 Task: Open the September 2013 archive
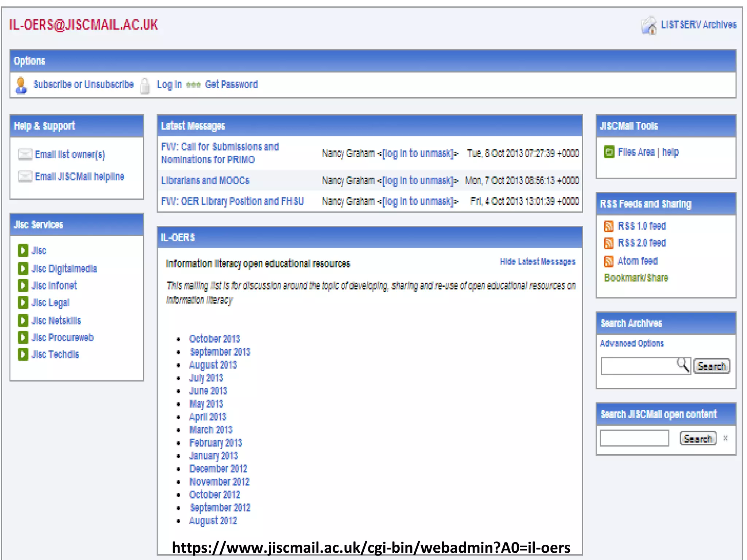click(220, 352)
